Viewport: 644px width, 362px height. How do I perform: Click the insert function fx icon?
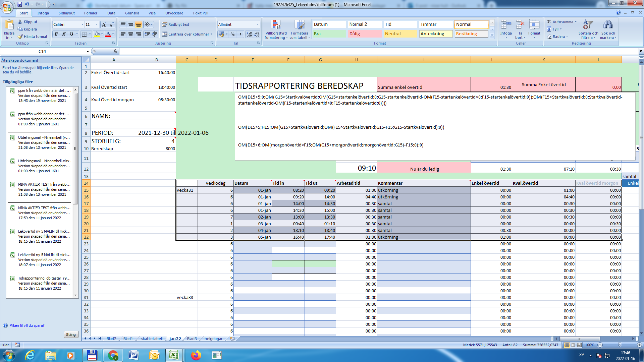tap(115, 51)
